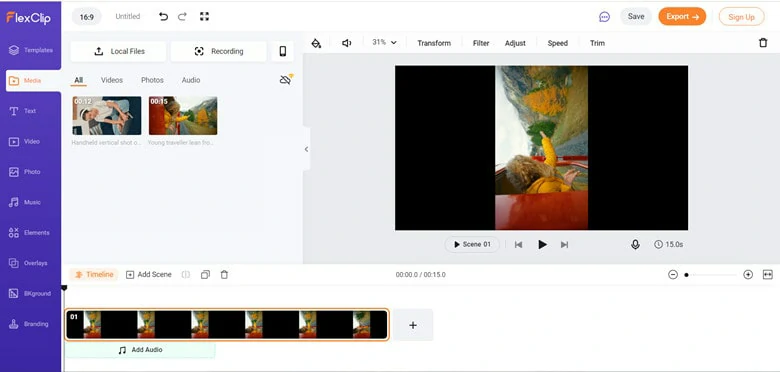The width and height of the screenshot is (780, 372).
Task: Add new scene with plus tile
Action: [413, 325]
